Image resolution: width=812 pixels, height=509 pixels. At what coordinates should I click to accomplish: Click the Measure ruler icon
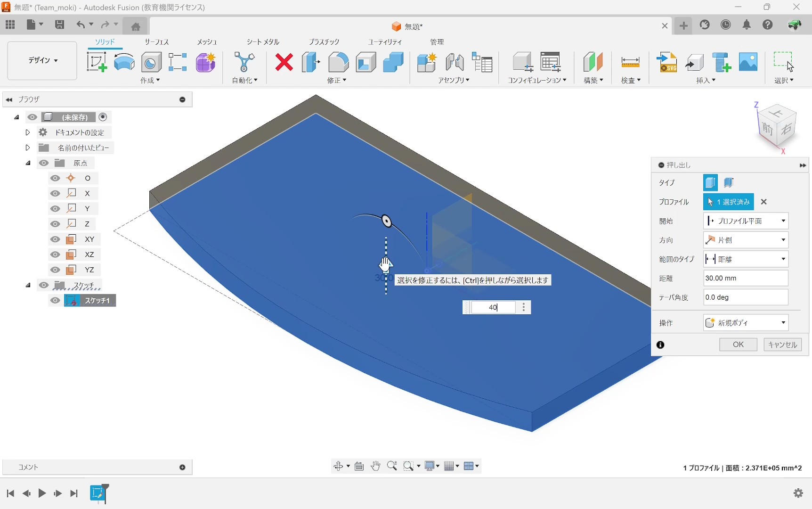click(x=630, y=62)
